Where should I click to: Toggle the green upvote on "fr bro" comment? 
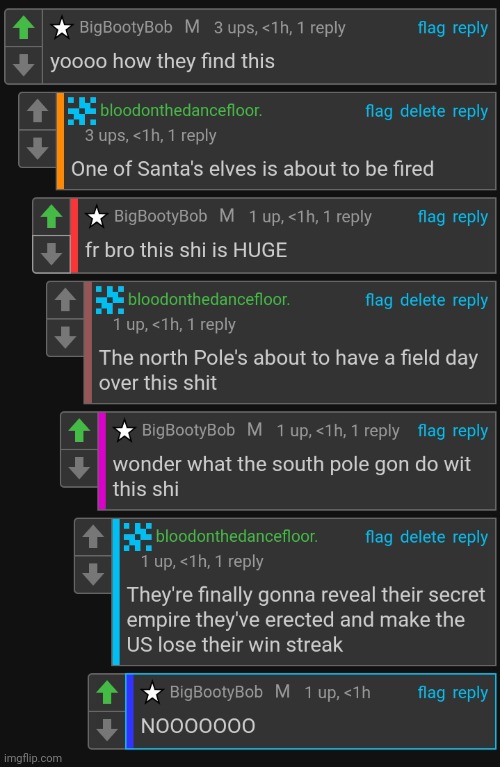click(x=51, y=217)
